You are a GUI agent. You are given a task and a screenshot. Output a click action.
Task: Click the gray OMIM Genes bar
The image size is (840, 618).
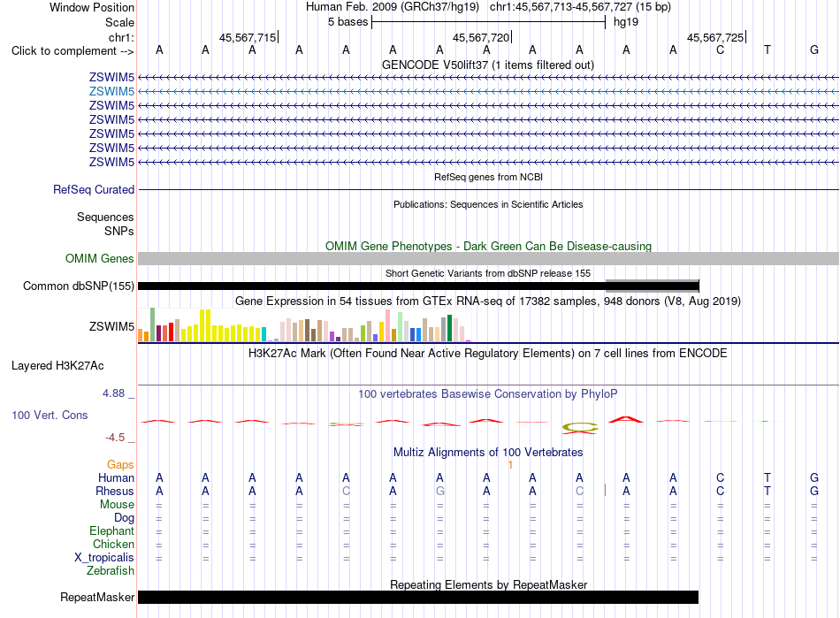pyautogui.click(x=488, y=259)
